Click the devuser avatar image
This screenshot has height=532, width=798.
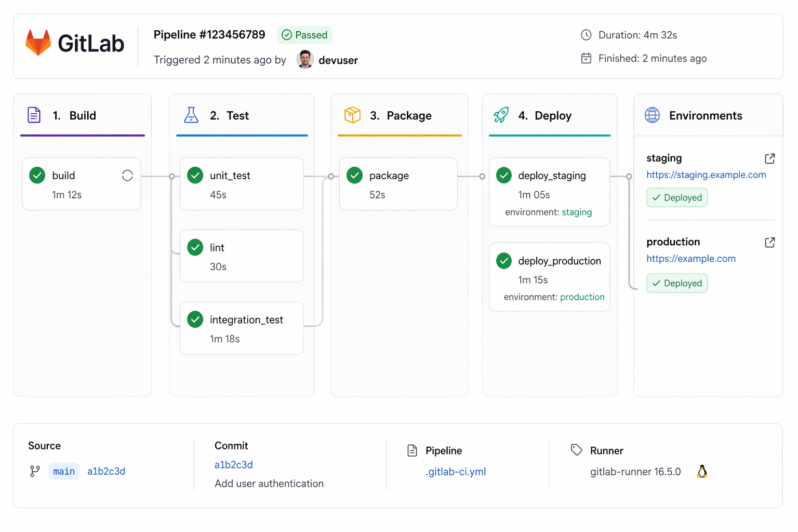pos(305,59)
